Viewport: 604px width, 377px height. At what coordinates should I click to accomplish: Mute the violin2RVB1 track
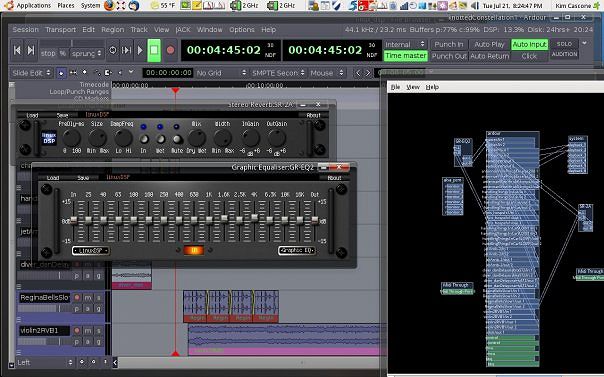pyautogui.click(x=88, y=331)
